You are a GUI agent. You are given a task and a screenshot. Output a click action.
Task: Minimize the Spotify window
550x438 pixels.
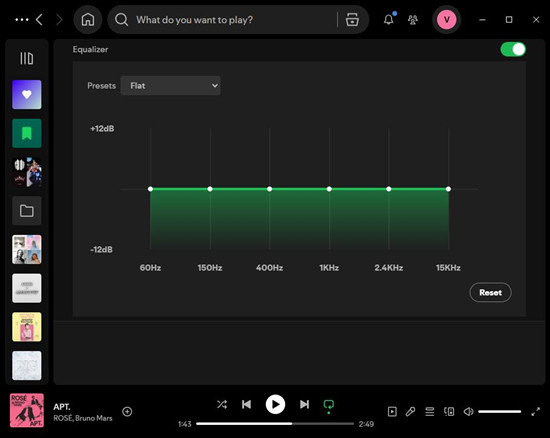(x=483, y=20)
